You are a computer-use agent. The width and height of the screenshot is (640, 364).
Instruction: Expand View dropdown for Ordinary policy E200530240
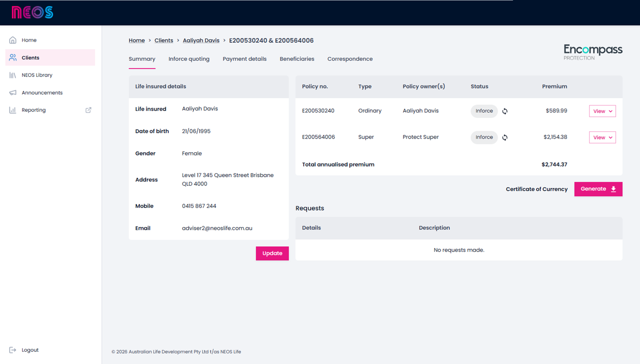point(602,111)
